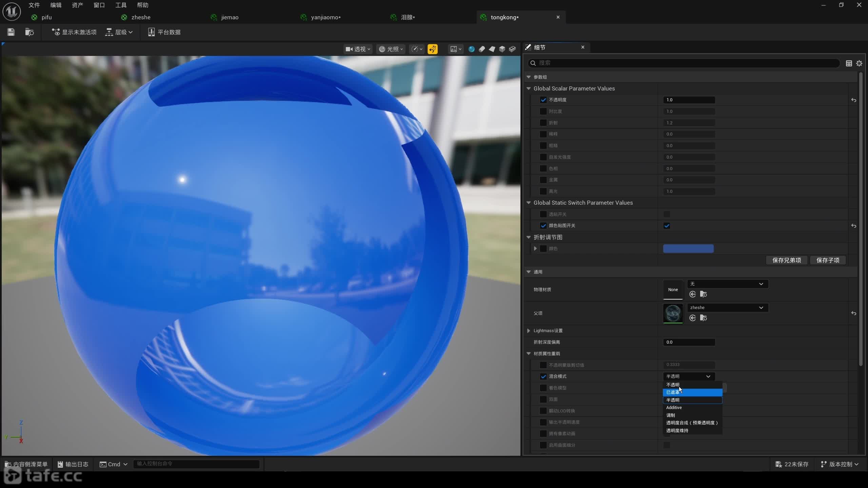This screenshot has height=488, width=868.
Task: Open the viewport show options dropdown
Action: (x=417, y=49)
